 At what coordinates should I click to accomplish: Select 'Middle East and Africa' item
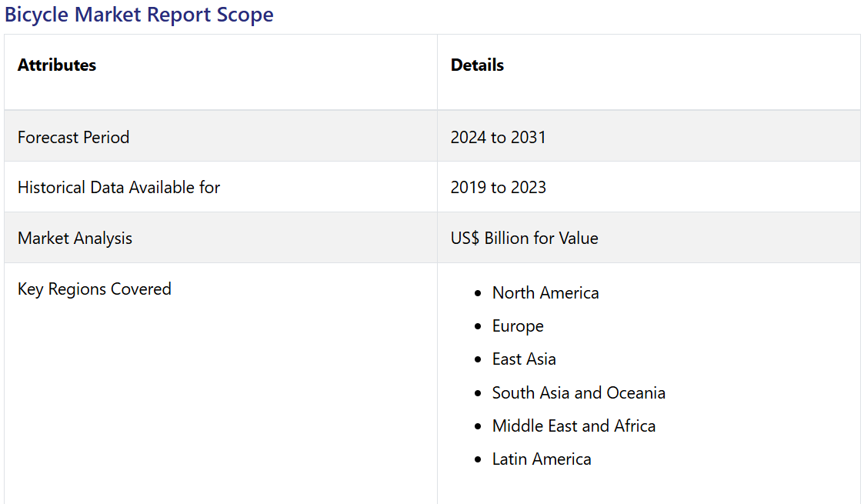(574, 426)
